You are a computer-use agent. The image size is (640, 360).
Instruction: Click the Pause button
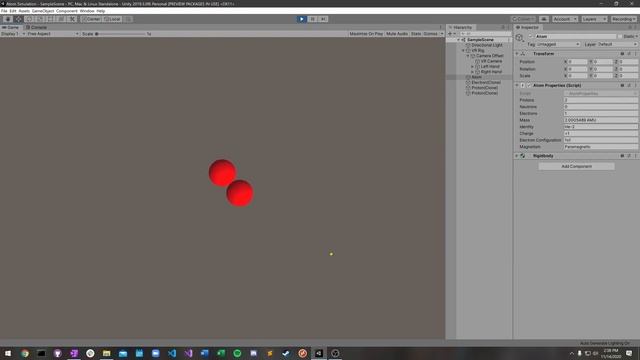tap(312, 19)
